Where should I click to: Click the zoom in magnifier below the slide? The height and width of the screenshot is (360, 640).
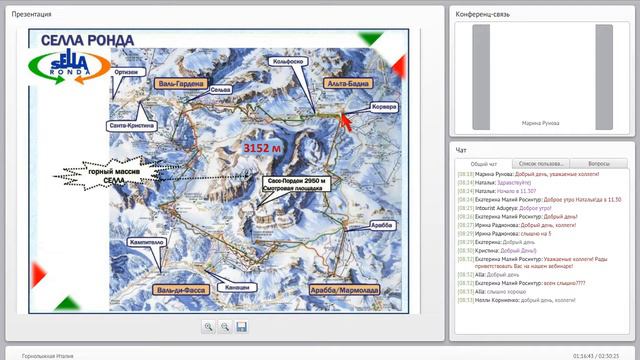[209, 327]
